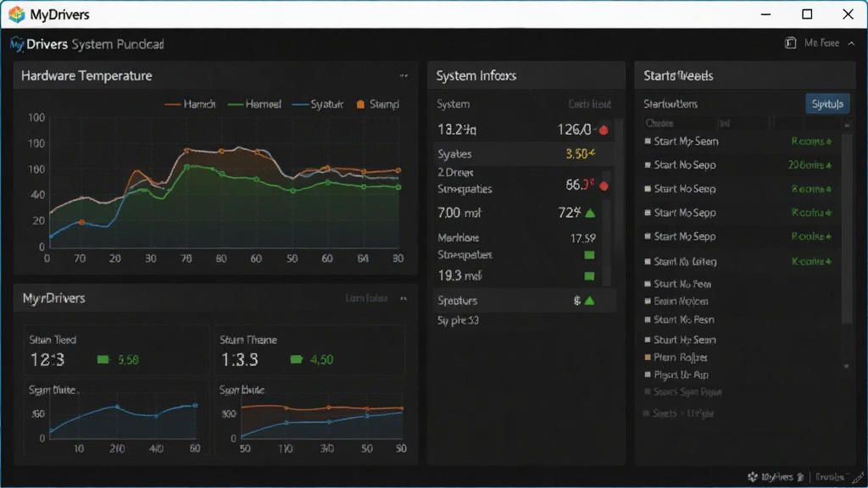Click the MyDrivers app logo in title bar
Image resolution: width=868 pixels, height=488 pixels.
[17, 14]
